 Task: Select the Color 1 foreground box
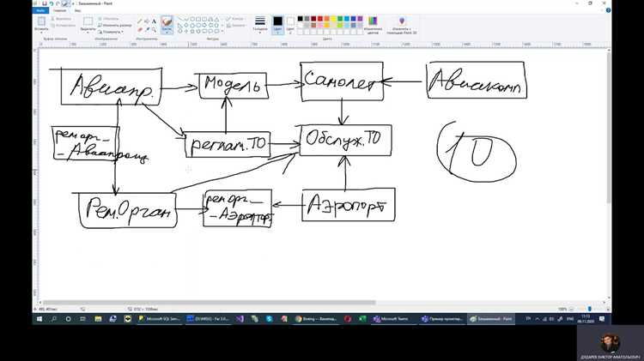click(x=278, y=25)
